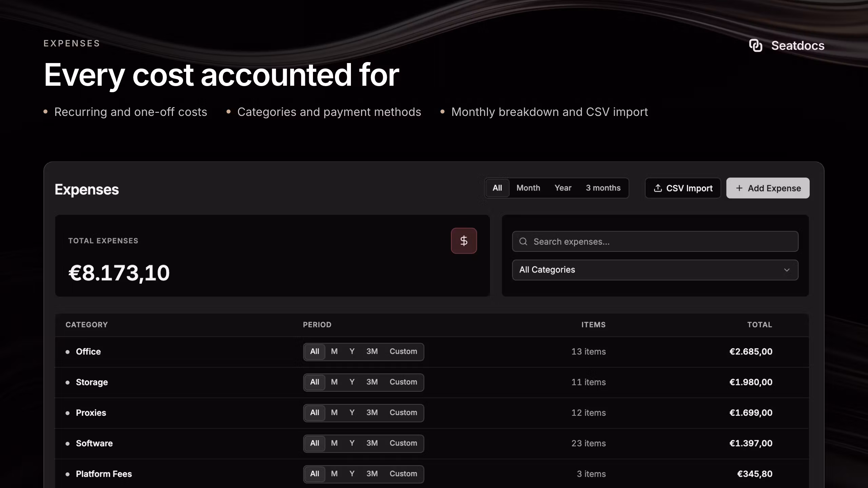868x488 pixels.
Task: Select the Custom period for Platform Fees
Action: coord(403,473)
